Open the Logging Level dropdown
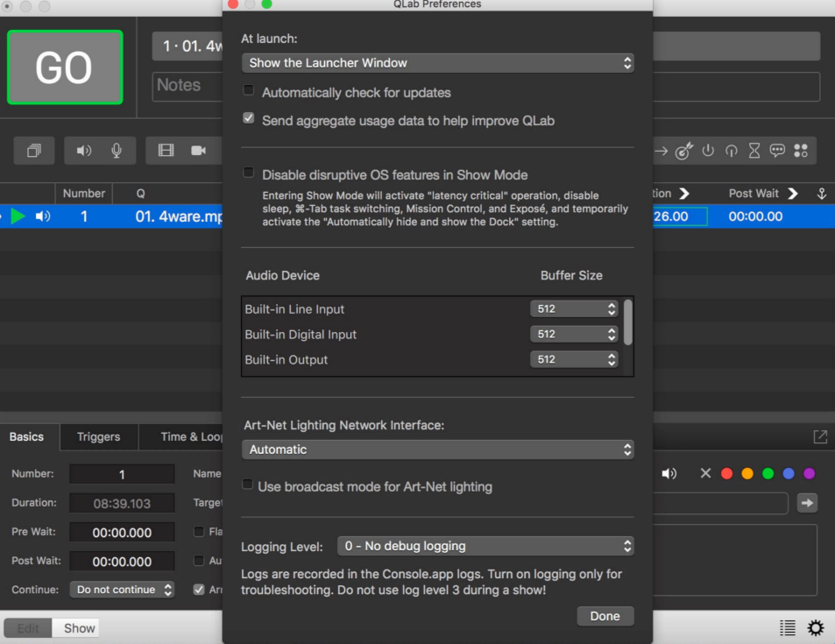Image resolution: width=835 pixels, height=644 pixels. [485, 546]
